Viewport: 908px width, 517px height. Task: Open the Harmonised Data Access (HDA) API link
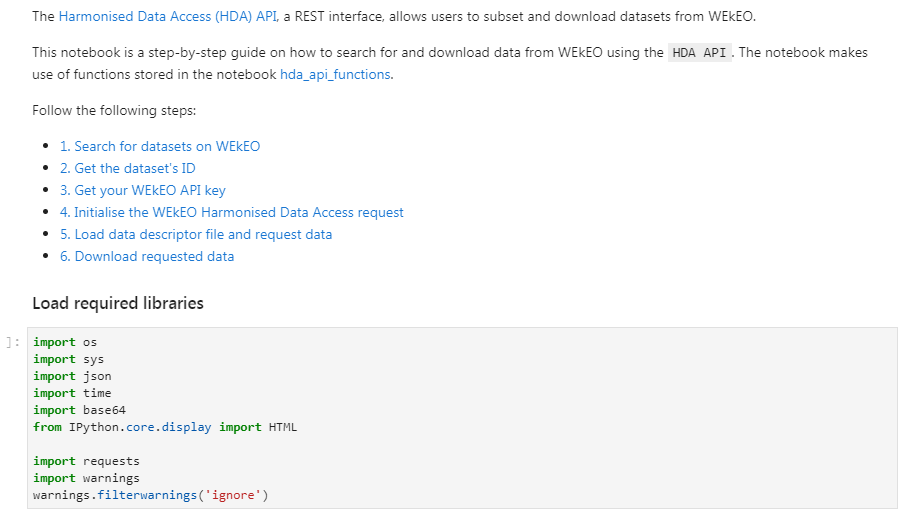pos(168,16)
